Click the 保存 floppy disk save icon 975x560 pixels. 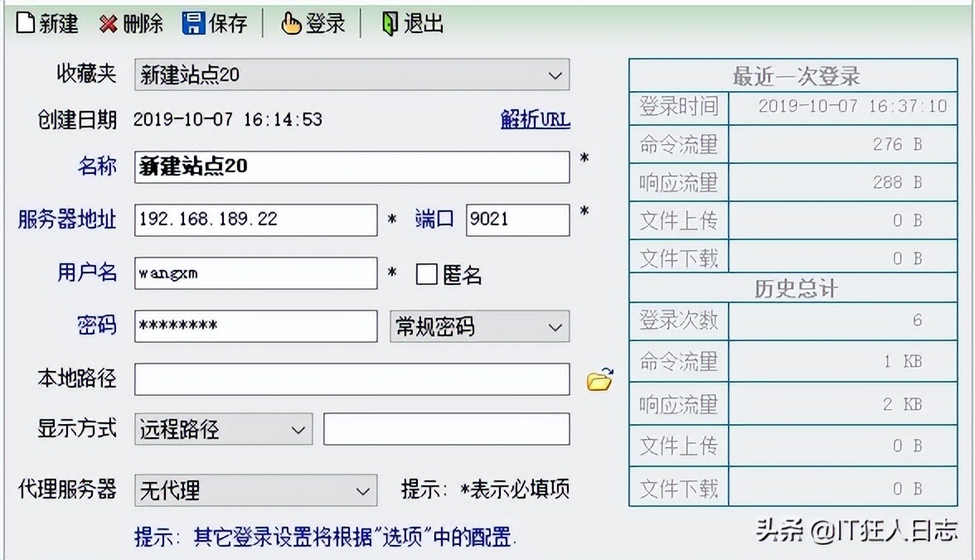(x=193, y=24)
